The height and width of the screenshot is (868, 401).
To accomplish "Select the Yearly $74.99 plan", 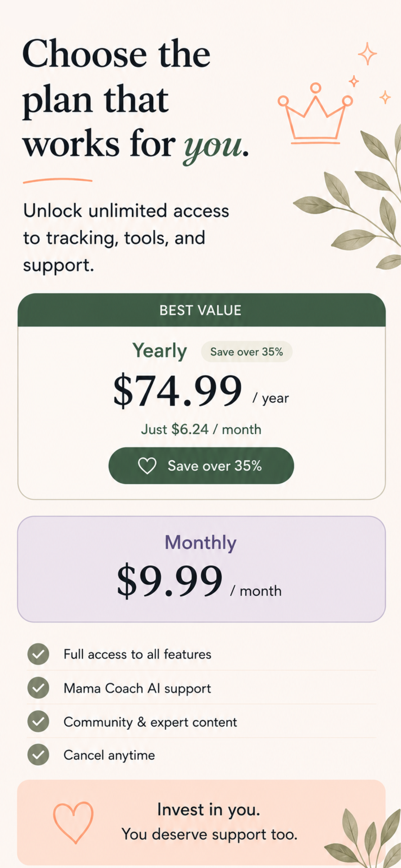I will click(201, 396).
